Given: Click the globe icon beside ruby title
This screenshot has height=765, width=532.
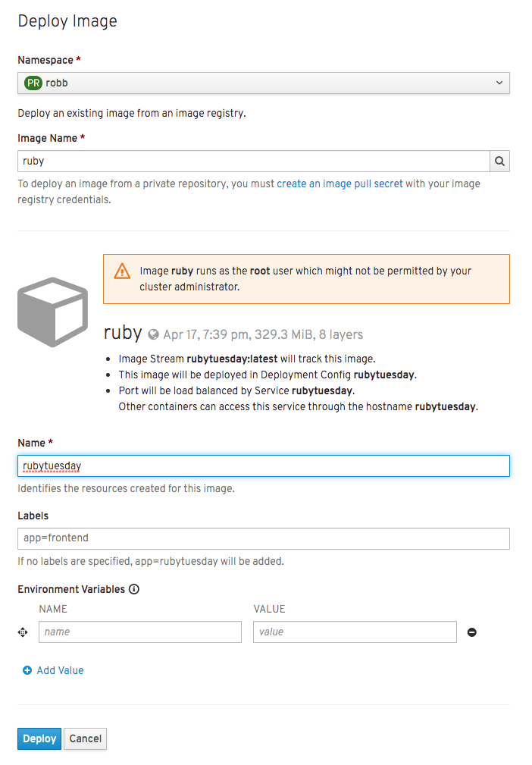Looking at the screenshot, I should click(153, 334).
